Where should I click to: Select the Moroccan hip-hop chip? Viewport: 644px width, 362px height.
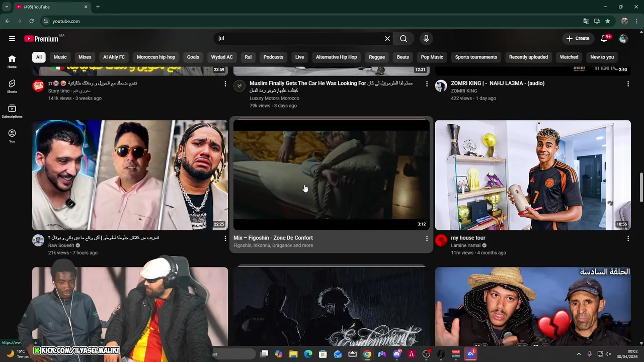coord(156,57)
